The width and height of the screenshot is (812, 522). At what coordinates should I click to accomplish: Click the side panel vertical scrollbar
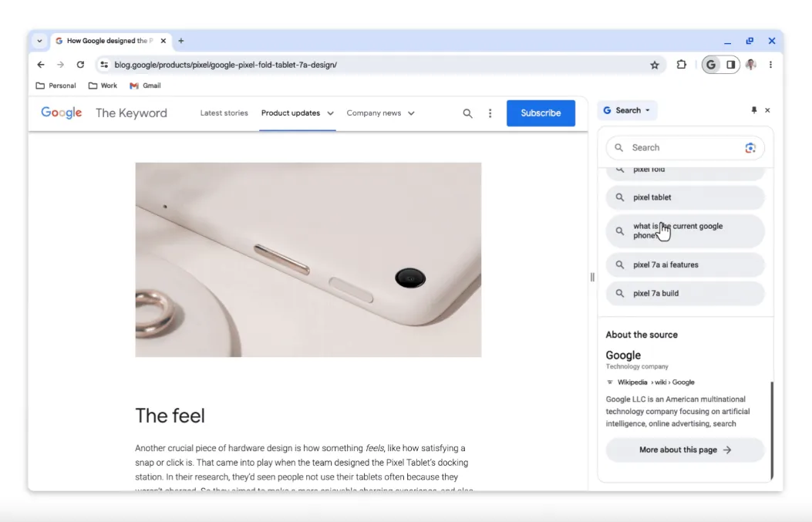(772, 431)
